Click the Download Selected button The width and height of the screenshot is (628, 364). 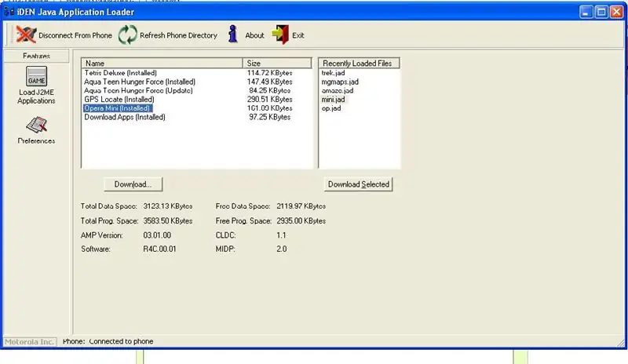click(x=359, y=184)
